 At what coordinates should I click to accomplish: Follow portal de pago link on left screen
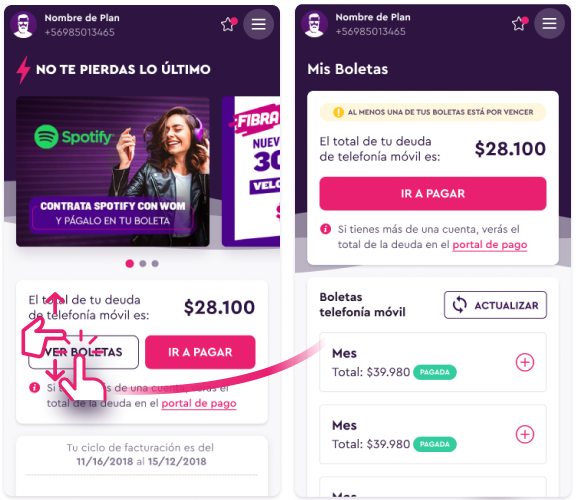click(x=199, y=403)
